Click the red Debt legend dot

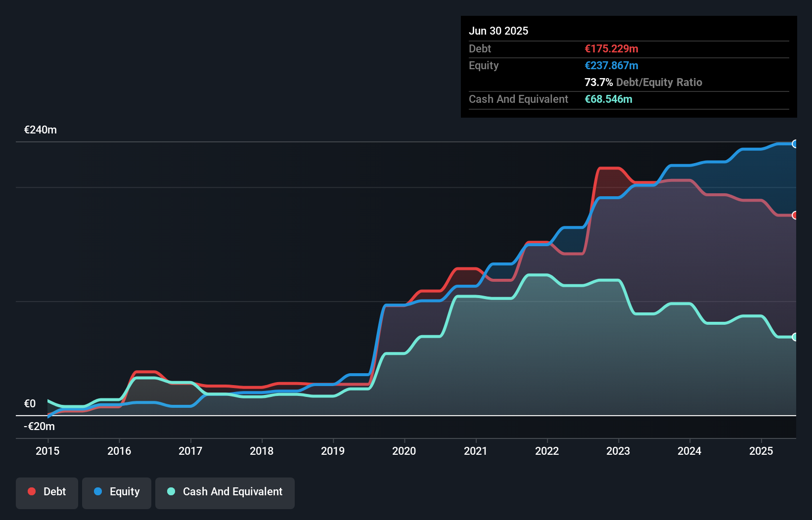coord(32,491)
